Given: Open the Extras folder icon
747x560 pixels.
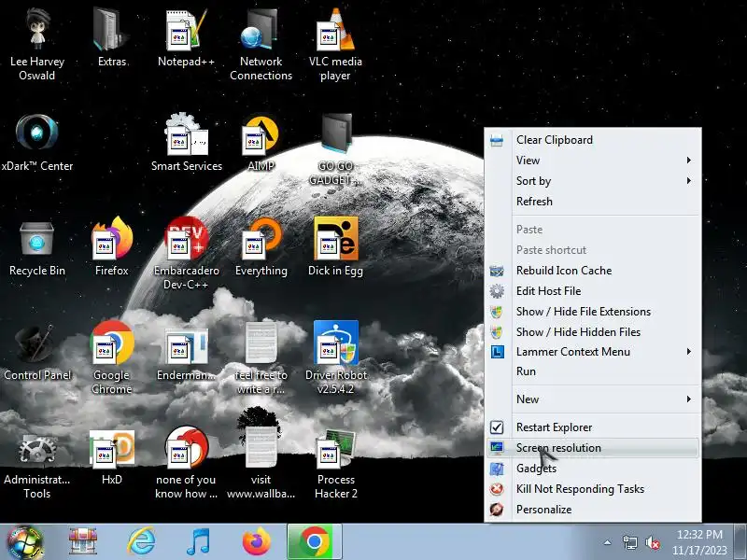Looking at the screenshot, I should [x=112, y=37].
